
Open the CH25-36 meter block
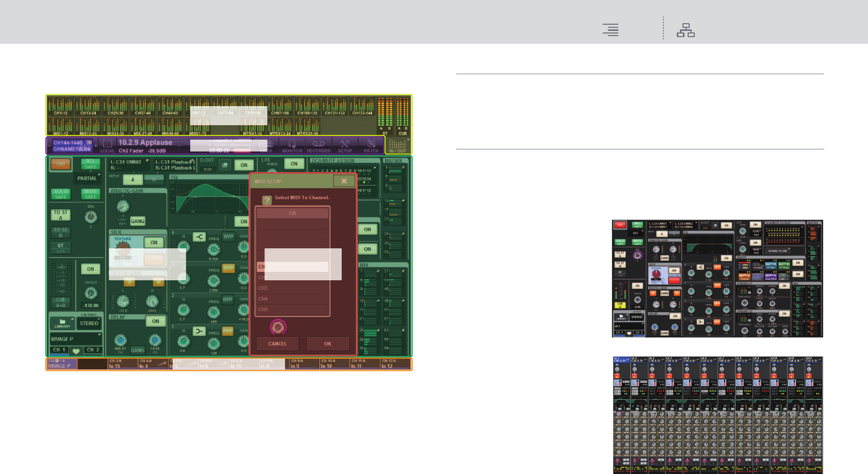[x=115, y=106]
